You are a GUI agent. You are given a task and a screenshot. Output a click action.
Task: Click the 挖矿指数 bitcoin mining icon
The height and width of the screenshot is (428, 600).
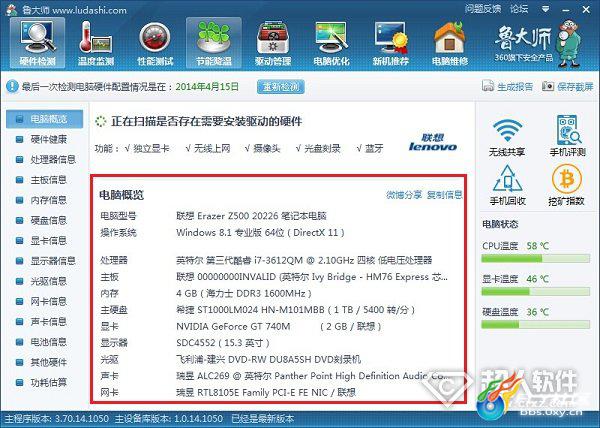pyautogui.click(x=567, y=179)
